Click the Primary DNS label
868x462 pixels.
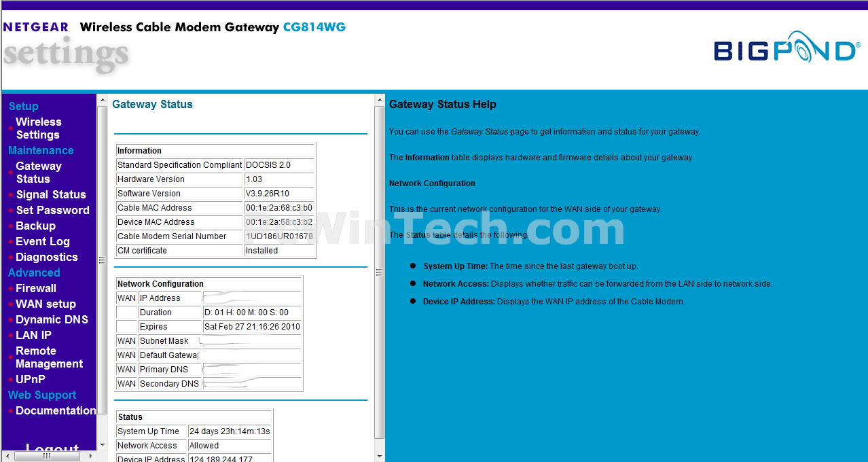[x=164, y=370]
